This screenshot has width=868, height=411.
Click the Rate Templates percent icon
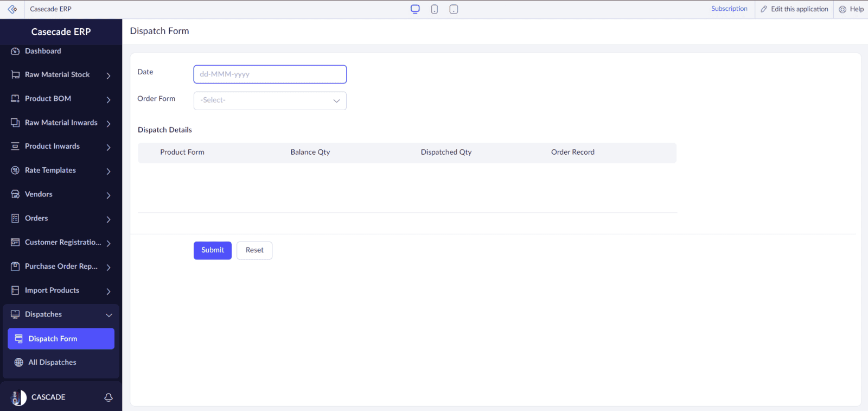[15, 170]
